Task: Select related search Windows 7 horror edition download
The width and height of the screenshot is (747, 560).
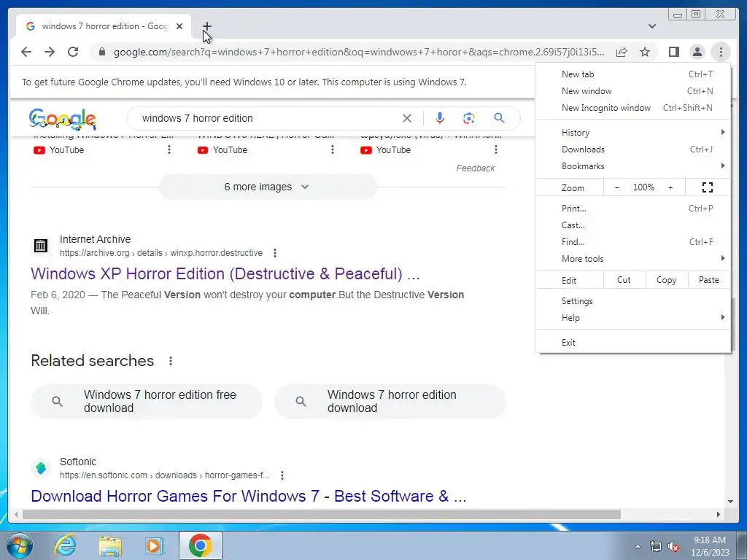Action: tap(390, 402)
